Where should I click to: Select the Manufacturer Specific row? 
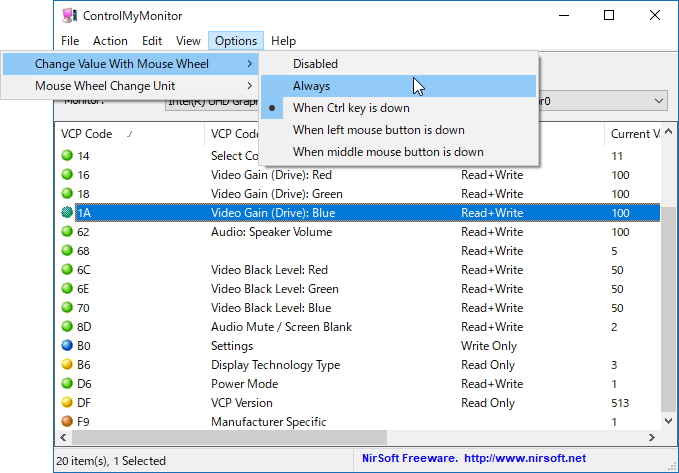click(358, 421)
